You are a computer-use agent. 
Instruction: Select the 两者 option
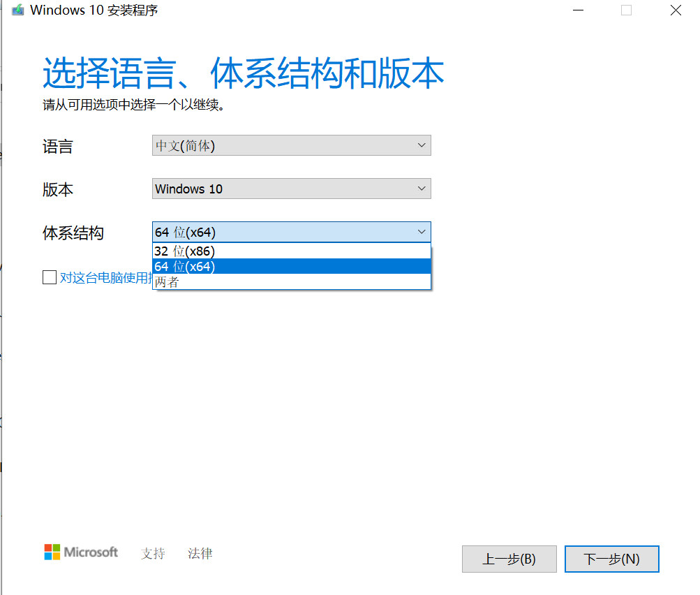point(209,281)
